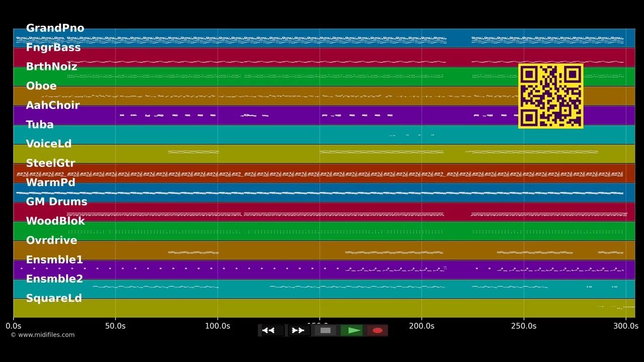Select the Ensmble1 track label

pyautogui.click(x=54, y=259)
